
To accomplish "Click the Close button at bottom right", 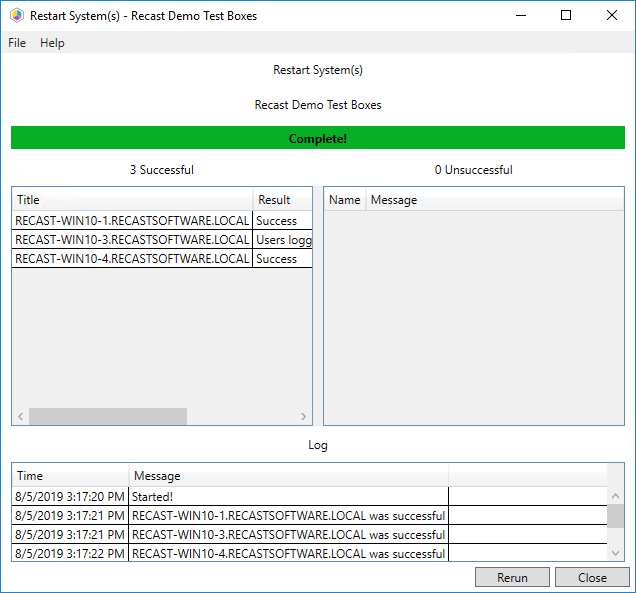I will [x=592, y=577].
